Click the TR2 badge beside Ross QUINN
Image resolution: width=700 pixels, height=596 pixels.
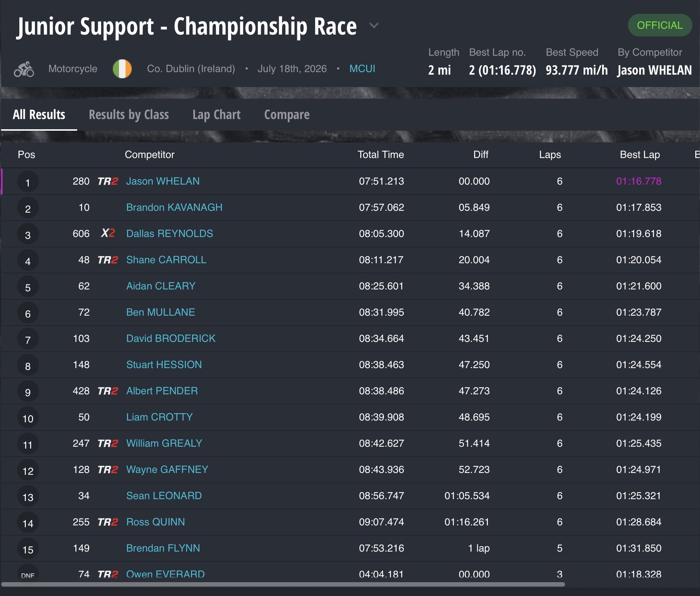tap(108, 522)
